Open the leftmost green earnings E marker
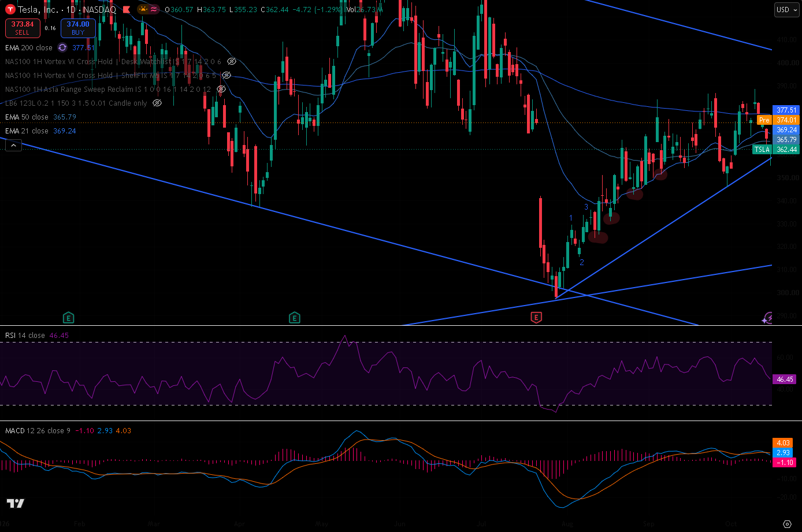The image size is (802, 532). point(68,317)
